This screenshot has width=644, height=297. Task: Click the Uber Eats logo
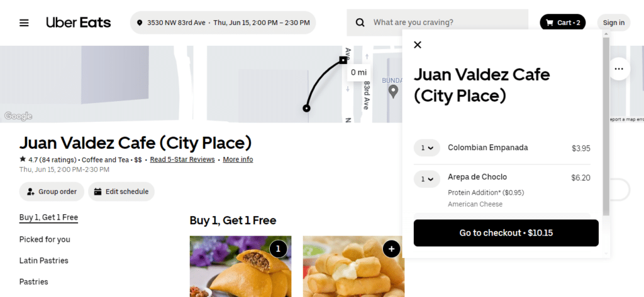[x=79, y=23]
